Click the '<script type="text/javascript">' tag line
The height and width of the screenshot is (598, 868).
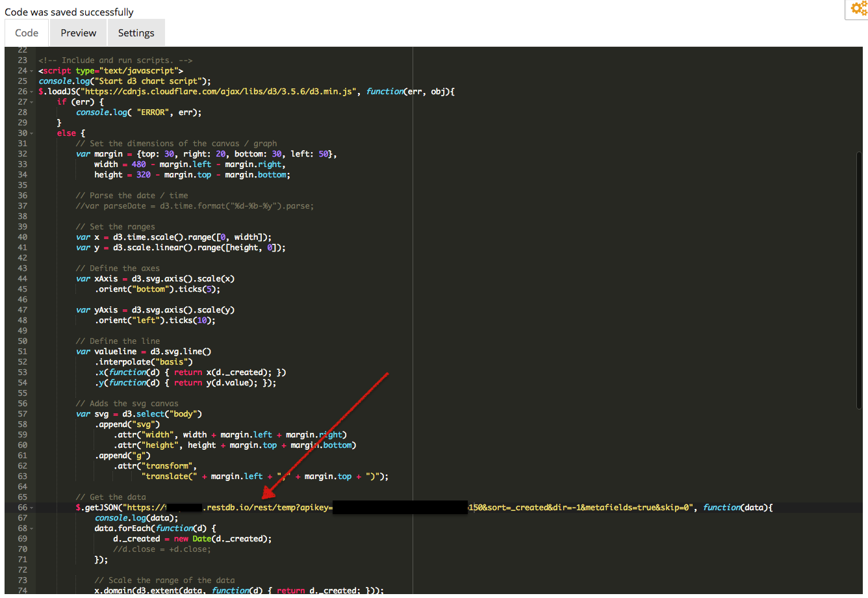click(110, 71)
